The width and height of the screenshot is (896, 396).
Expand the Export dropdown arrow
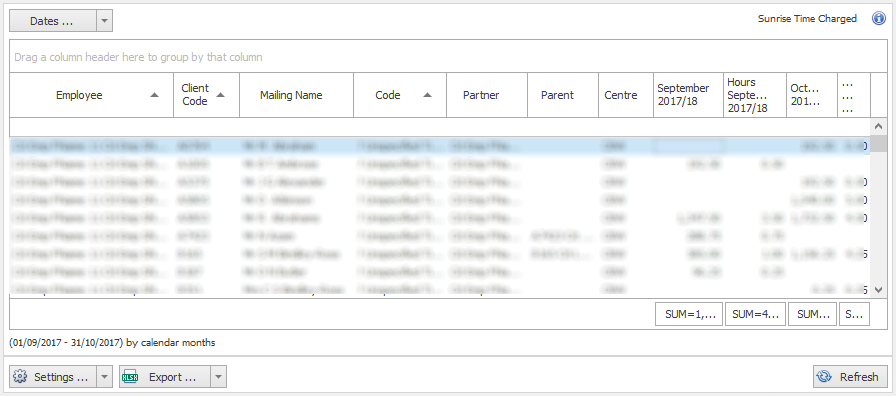click(x=218, y=377)
